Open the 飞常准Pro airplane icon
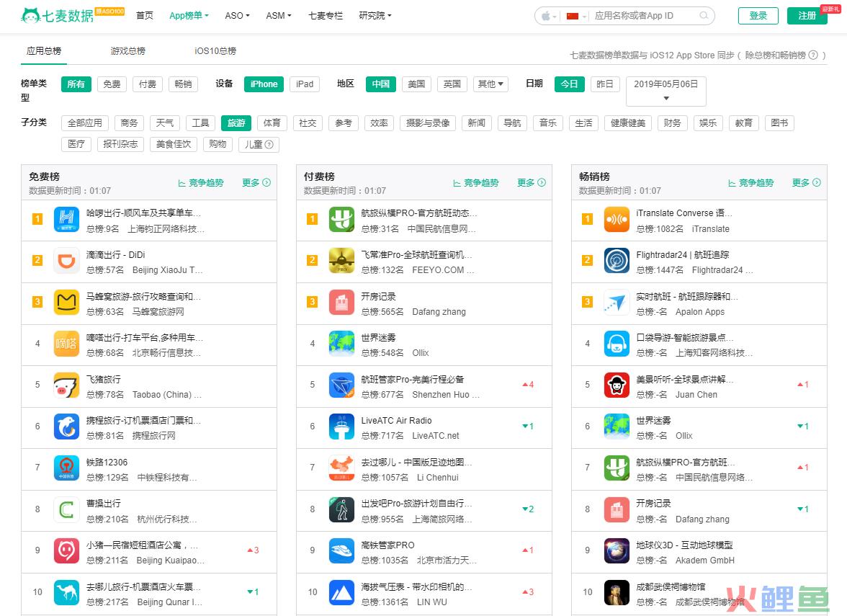Viewport: 847px width, 616px height. point(341,261)
